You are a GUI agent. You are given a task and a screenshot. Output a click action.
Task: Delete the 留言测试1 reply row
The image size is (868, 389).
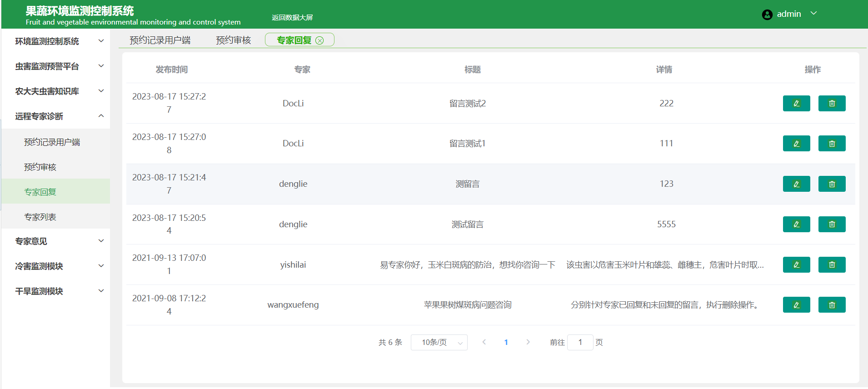click(832, 144)
